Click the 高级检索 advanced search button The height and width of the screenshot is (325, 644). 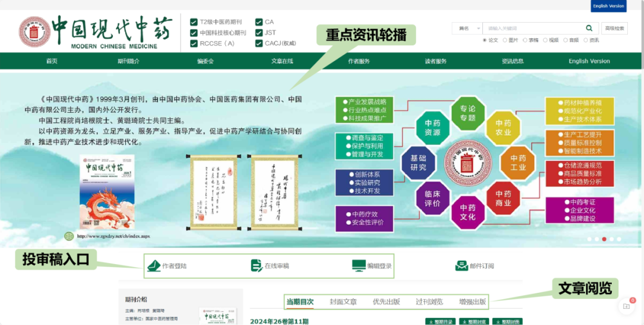(x=615, y=29)
